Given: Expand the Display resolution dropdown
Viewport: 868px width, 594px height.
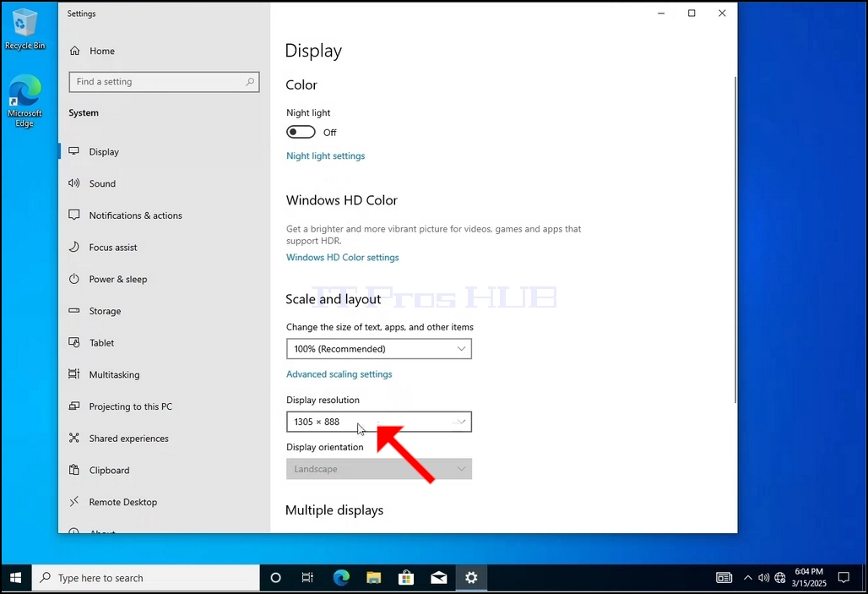Looking at the screenshot, I should [x=378, y=422].
